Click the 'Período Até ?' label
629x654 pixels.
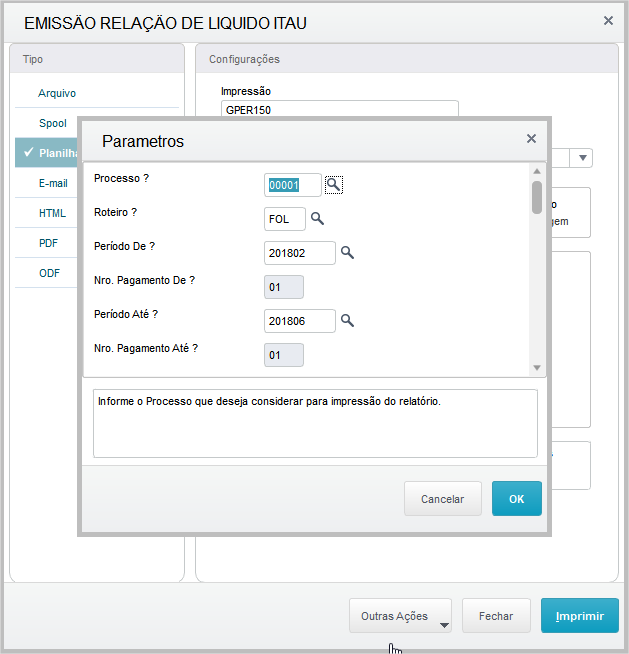[x=126, y=314]
